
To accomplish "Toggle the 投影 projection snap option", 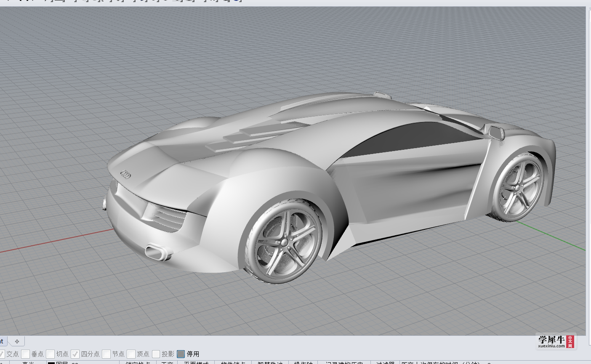I will tap(156, 354).
